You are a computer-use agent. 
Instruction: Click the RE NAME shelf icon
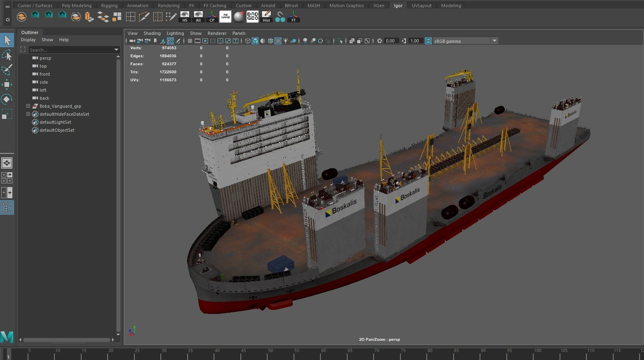(x=226, y=16)
